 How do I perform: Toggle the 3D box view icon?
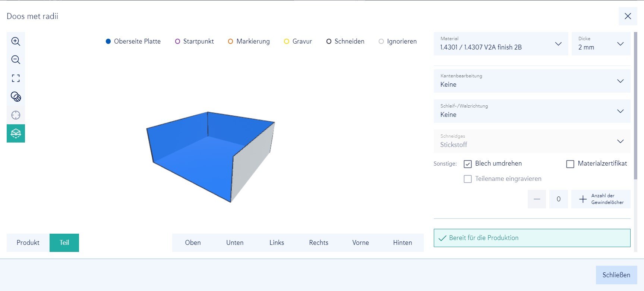pos(16,133)
